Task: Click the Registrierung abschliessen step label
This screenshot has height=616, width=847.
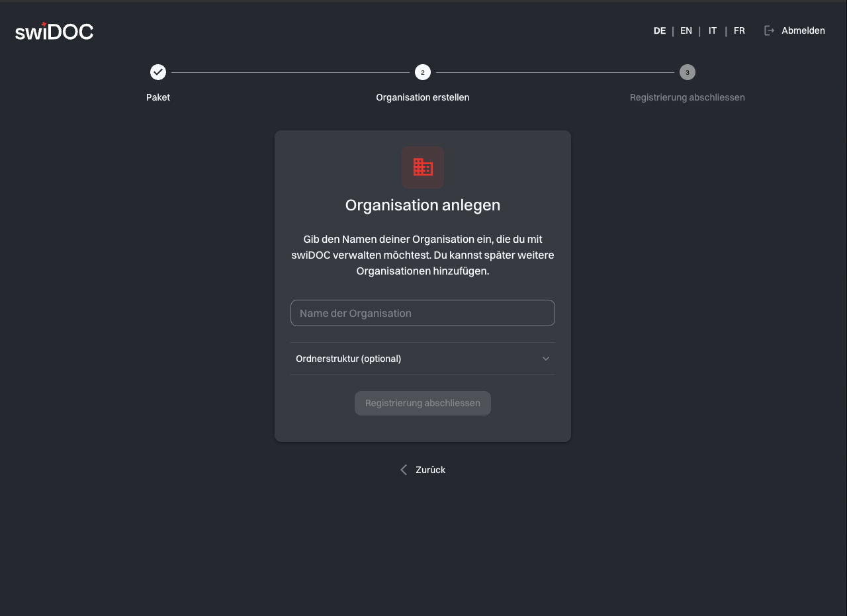Action: 688,97
